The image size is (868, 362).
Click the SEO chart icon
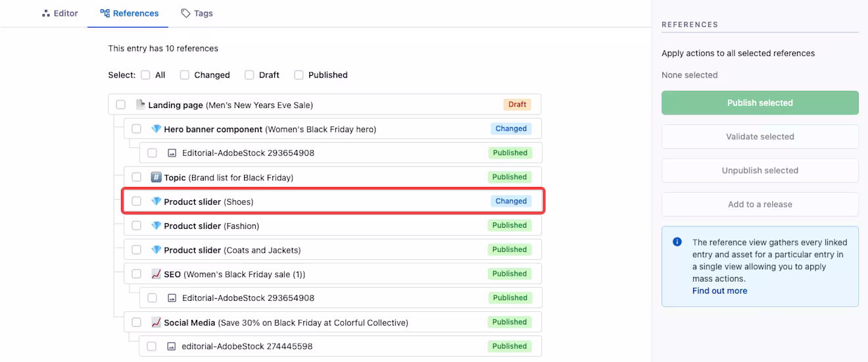pos(156,274)
